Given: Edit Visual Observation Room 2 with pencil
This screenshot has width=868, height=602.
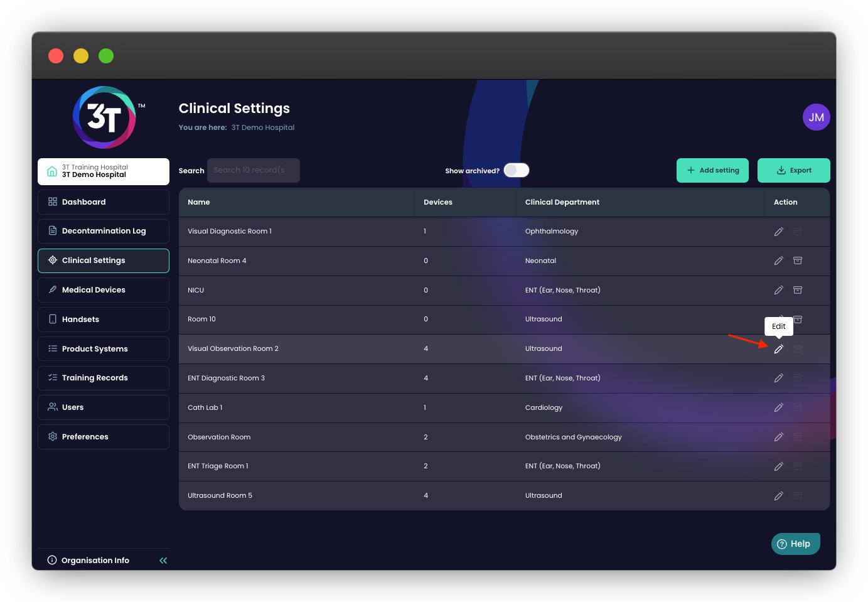Looking at the screenshot, I should click(778, 349).
